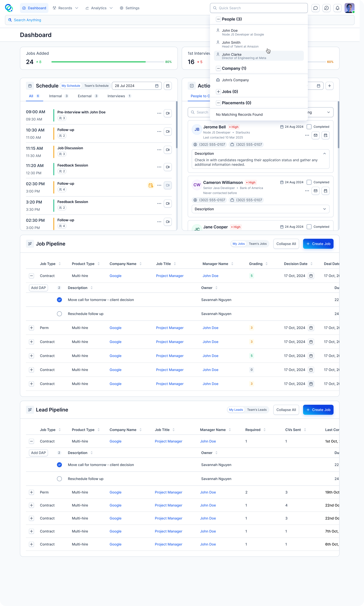Expand Cameron Williamson Description section
This screenshot has height=606, width=364.
(x=324, y=209)
